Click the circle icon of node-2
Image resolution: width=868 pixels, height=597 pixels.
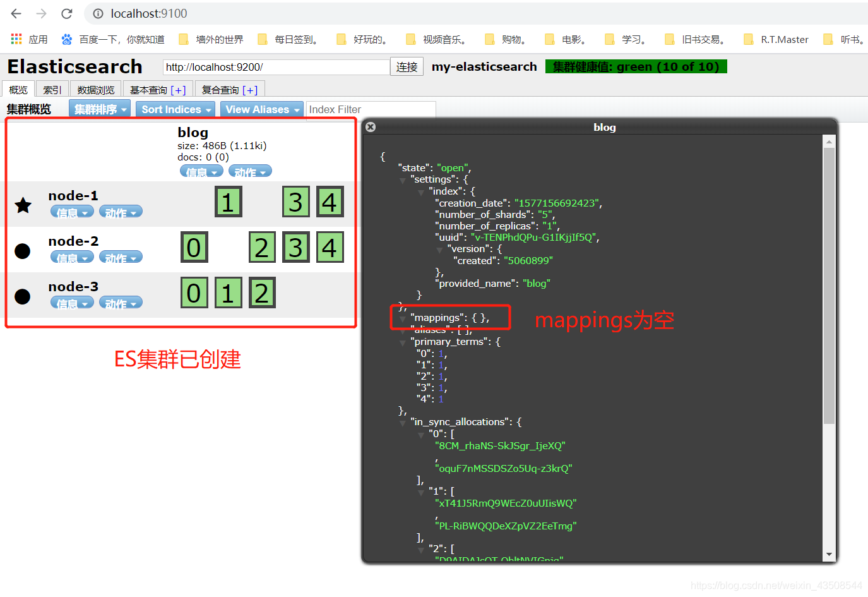(x=23, y=251)
